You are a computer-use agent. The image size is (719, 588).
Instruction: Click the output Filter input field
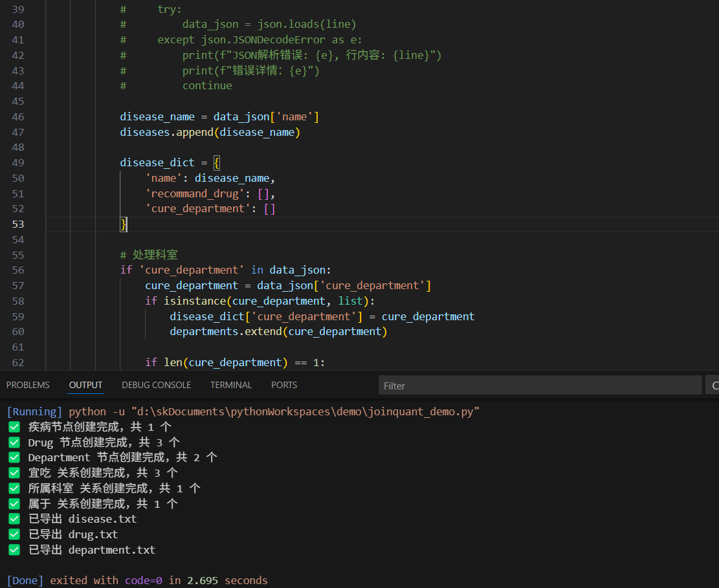[x=540, y=386]
